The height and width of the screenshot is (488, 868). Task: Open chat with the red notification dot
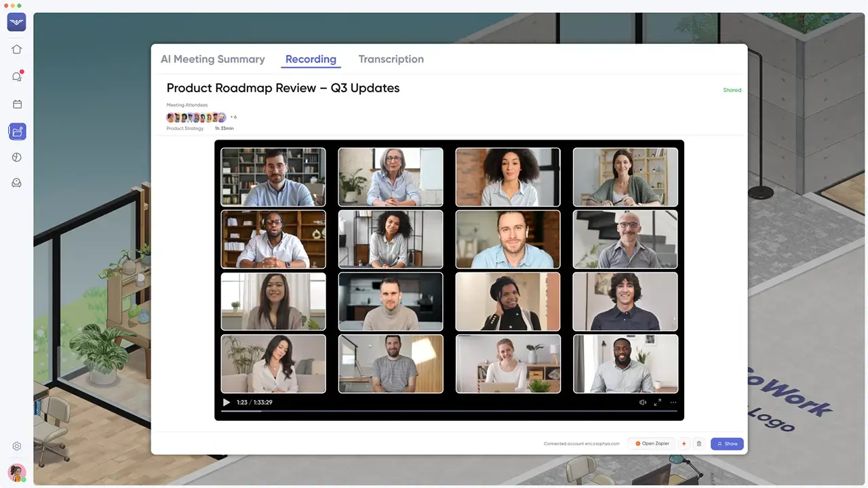click(x=17, y=77)
